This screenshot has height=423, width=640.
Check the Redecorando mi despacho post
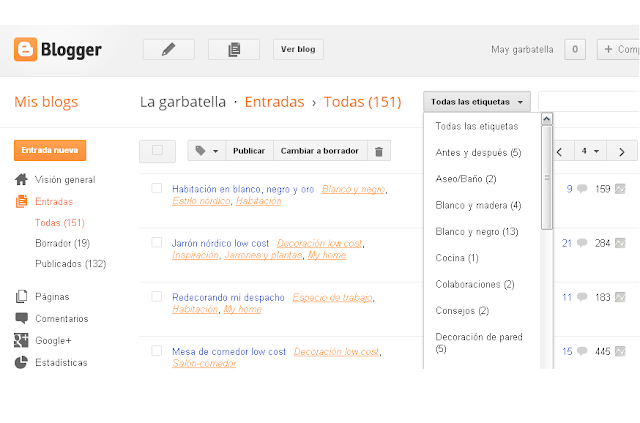click(x=157, y=296)
